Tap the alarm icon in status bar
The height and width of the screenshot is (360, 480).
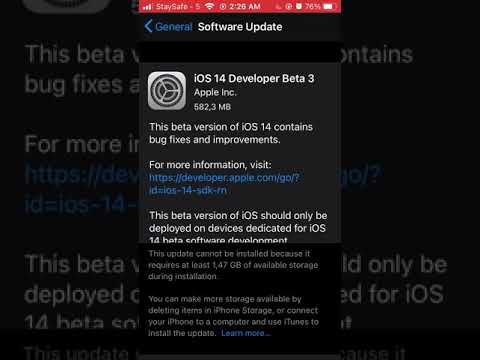click(299, 6)
